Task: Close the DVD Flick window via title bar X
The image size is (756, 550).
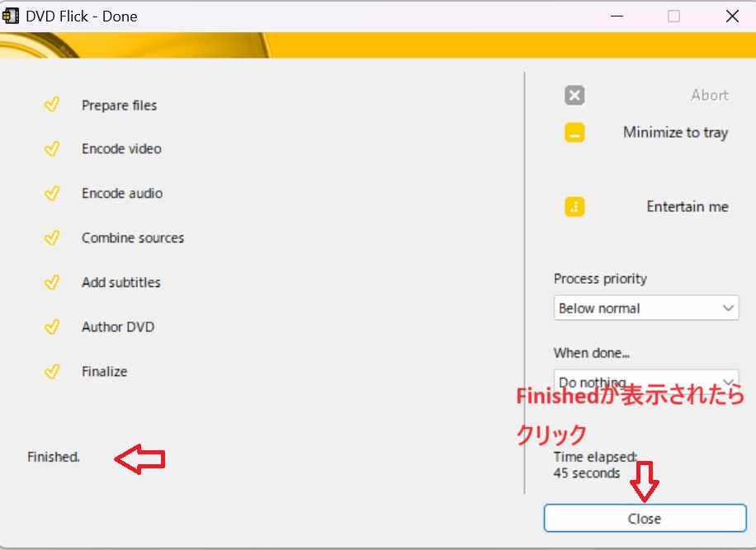Action: pyautogui.click(x=732, y=16)
